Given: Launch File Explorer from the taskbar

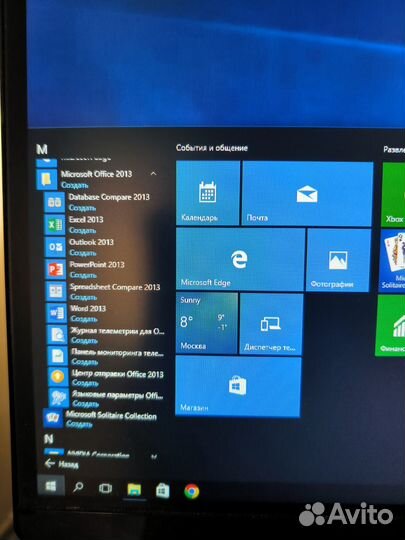Looking at the screenshot, I should coord(134,490).
